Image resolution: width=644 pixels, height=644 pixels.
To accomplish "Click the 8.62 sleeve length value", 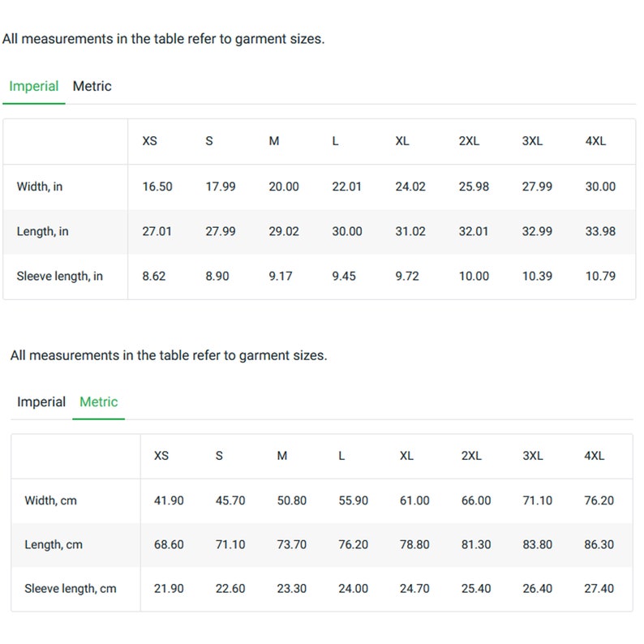I will (154, 276).
